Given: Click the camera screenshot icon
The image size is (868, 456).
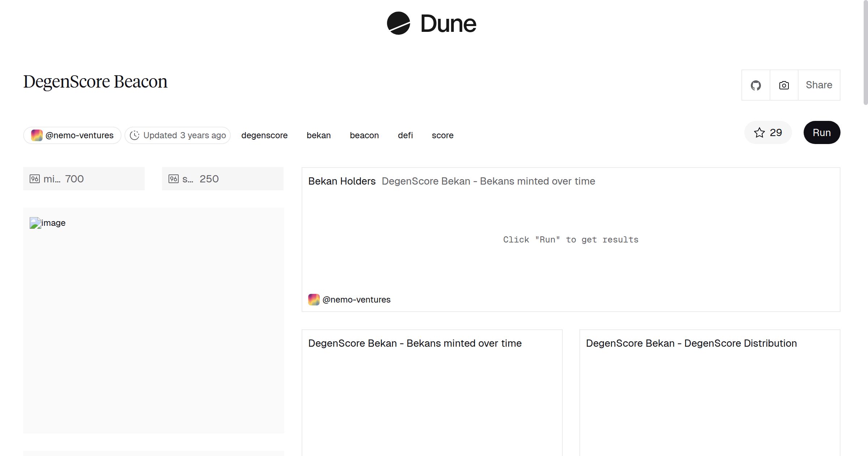Looking at the screenshot, I should [x=783, y=85].
